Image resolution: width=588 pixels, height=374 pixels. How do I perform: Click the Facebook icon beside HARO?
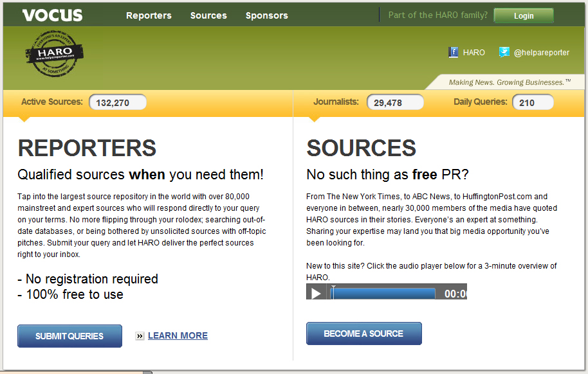454,53
